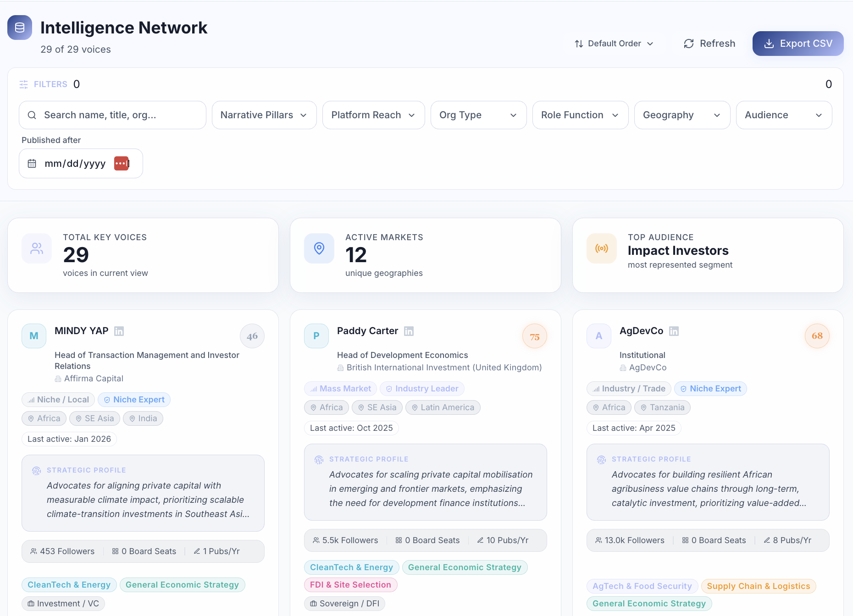
Task: Click the fingerprint icon in Paddy Carter's profile
Action: (x=319, y=460)
